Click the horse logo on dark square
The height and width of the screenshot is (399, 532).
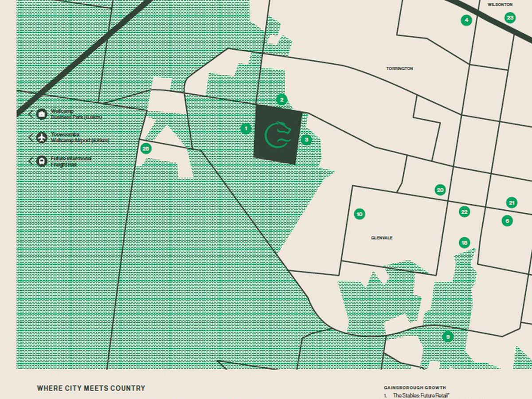tap(278, 134)
